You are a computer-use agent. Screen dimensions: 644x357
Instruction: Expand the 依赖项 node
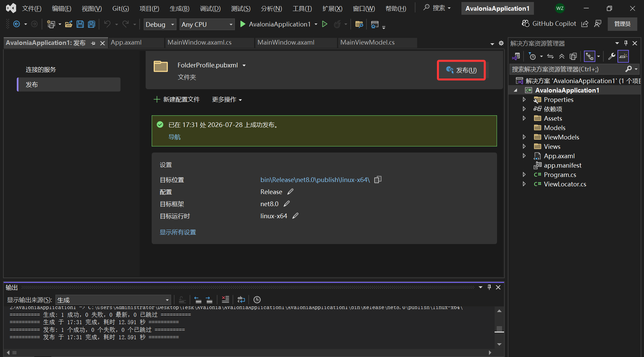pos(524,109)
